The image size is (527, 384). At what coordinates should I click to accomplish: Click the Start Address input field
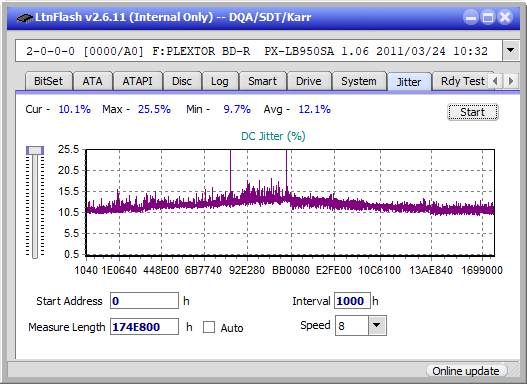pyautogui.click(x=144, y=301)
